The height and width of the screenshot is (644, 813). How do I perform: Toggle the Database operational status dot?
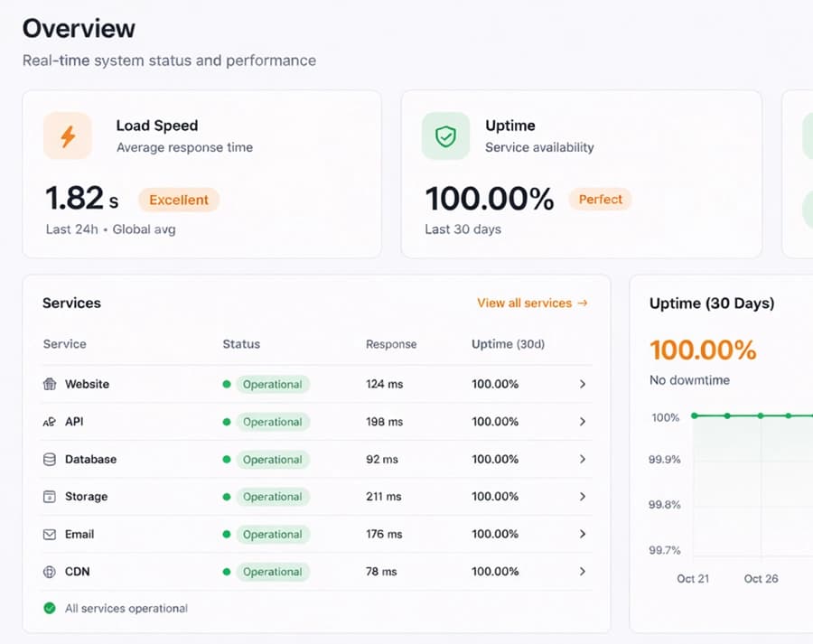pos(228,459)
